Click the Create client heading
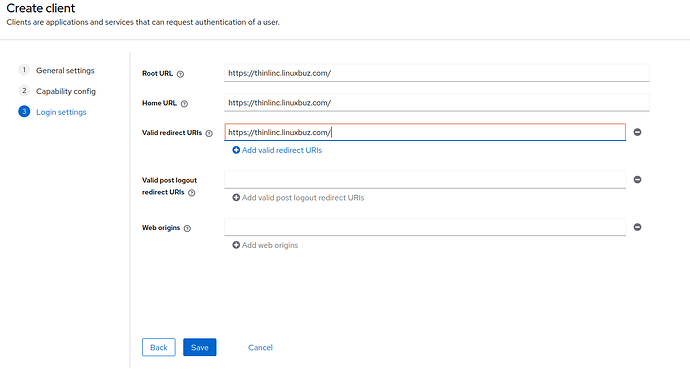The image size is (690, 372). (41, 8)
